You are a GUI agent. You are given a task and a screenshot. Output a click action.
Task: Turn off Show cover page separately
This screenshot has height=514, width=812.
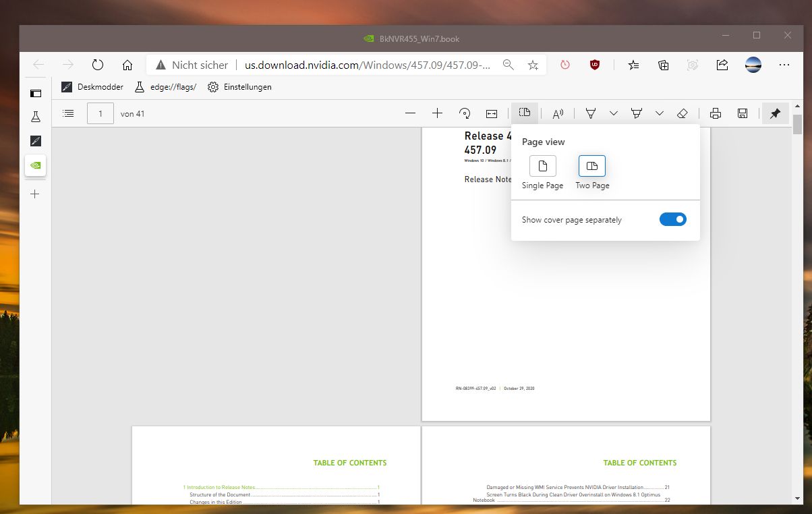pos(672,219)
